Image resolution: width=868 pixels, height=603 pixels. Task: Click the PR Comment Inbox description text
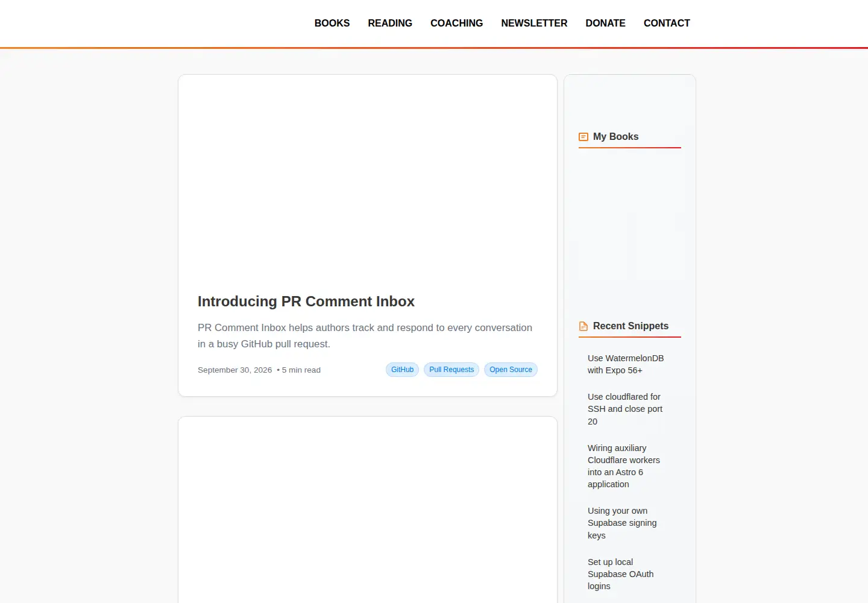(365, 336)
